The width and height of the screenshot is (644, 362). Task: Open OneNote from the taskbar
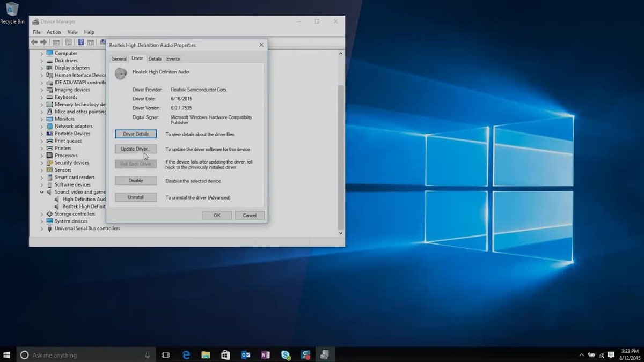(265, 354)
